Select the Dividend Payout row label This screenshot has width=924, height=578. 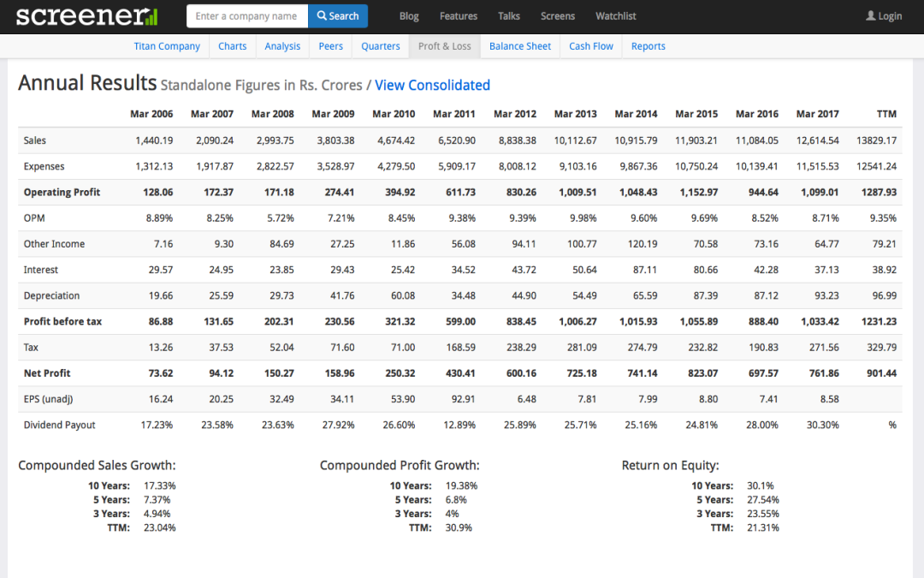click(60, 426)
